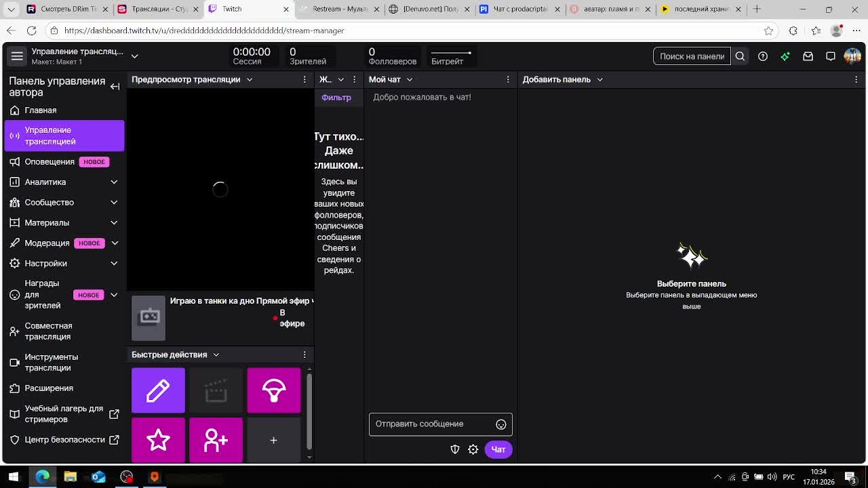
Task: Click the Edit stream info pencil action
Action: coord(158,390)
